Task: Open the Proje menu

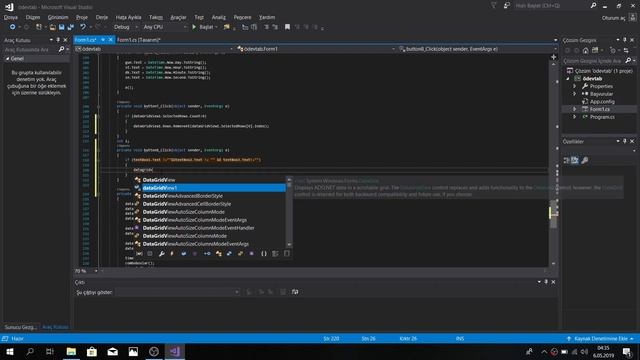Action: click(82, 18)
